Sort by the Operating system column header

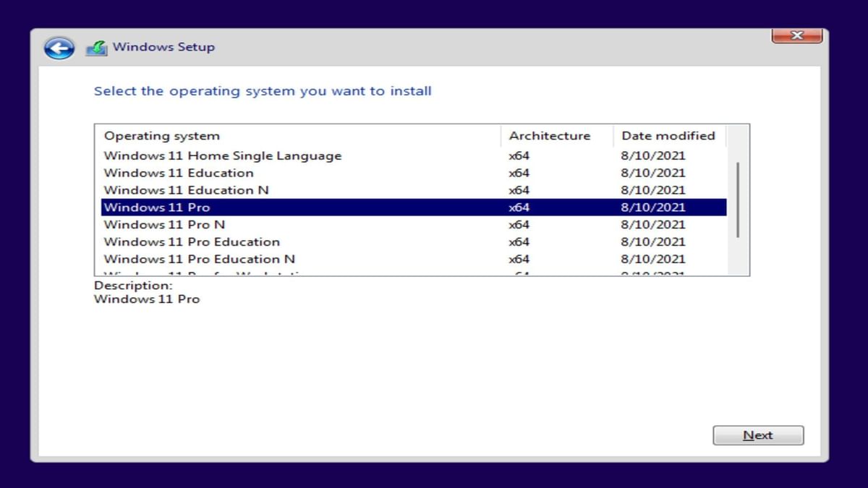click(x=161, y=135)
